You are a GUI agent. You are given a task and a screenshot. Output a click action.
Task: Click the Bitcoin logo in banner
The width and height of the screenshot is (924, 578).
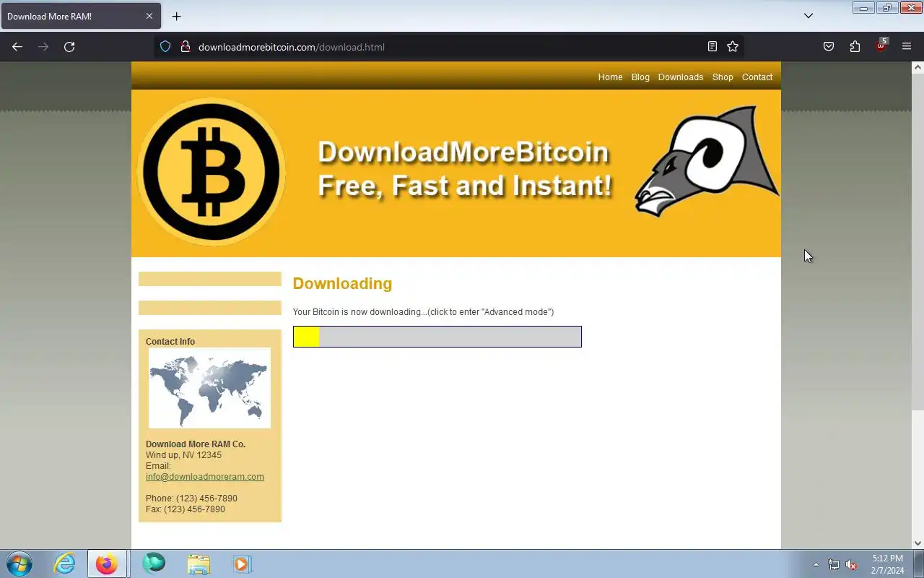coord(211,172)
